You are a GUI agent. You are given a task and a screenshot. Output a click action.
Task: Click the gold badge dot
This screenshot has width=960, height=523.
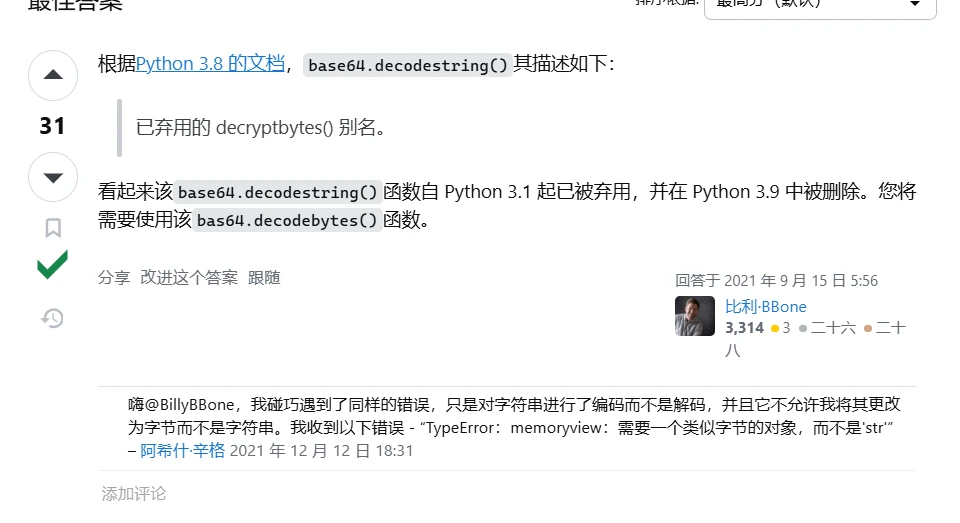(774, 329)
